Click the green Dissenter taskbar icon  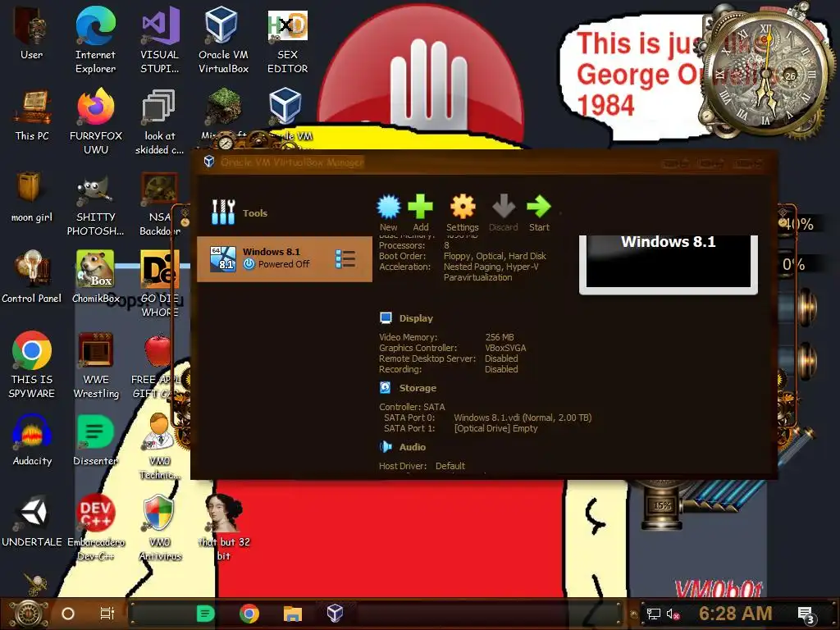[206, 614]
